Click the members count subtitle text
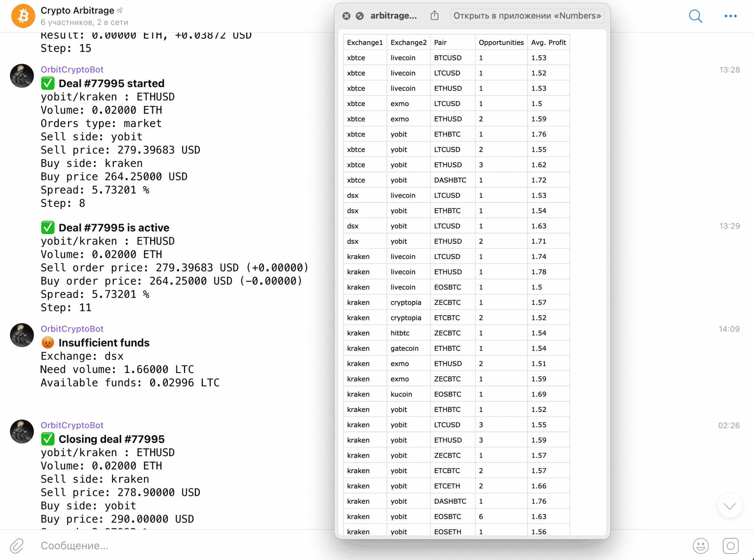Image resolution: width=754 pixels, height=560 pixels. tap(84, 22)
